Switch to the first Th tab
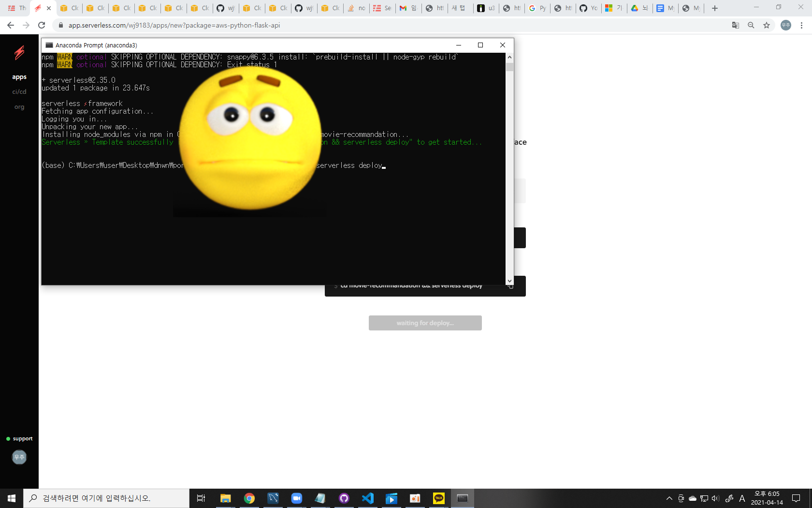Image resolution: width=812 pixels, height=508 pixels. coord(16,8)
